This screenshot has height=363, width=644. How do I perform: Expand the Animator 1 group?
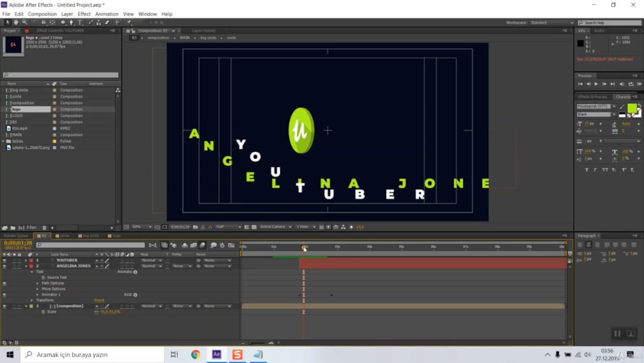pos(38,295)
